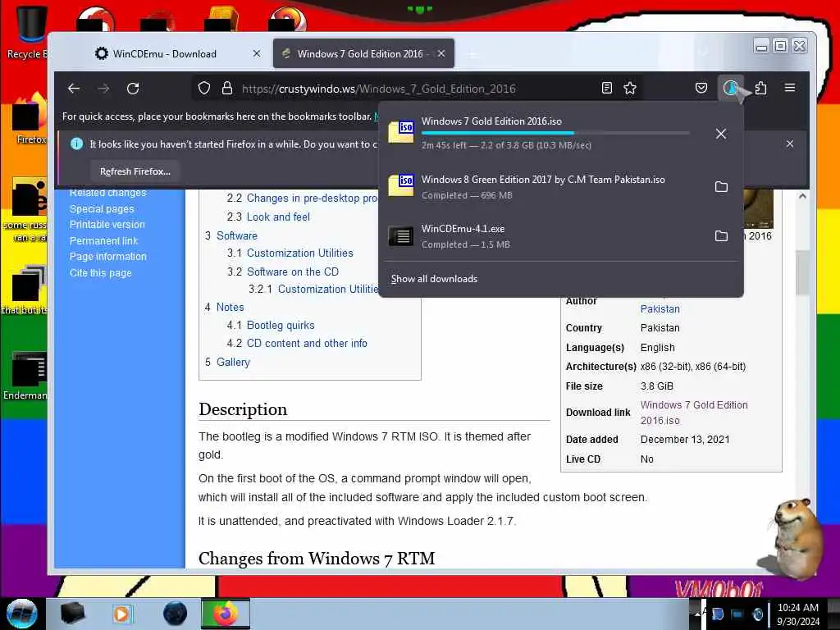Jump to 3.2 Software on the CD

[x=293, y=272]
